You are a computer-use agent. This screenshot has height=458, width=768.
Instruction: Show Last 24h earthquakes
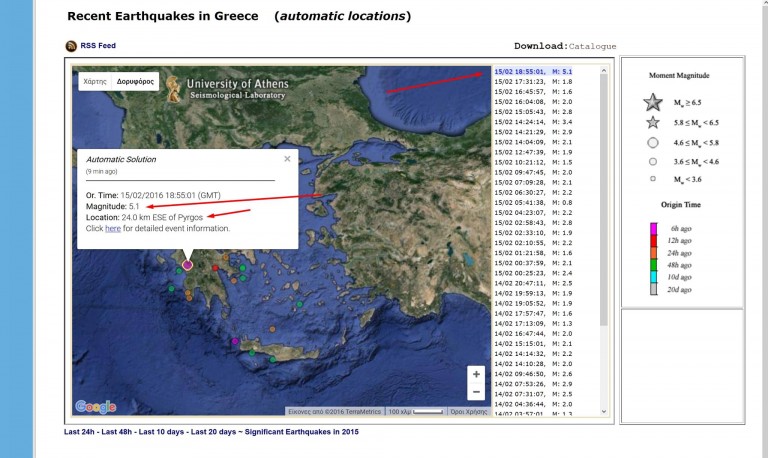pyautogui.click(x=79, y=432)
